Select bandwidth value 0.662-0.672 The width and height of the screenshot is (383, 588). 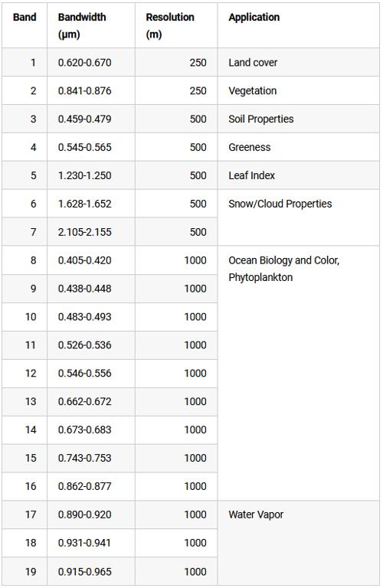(x=85, y=402)
